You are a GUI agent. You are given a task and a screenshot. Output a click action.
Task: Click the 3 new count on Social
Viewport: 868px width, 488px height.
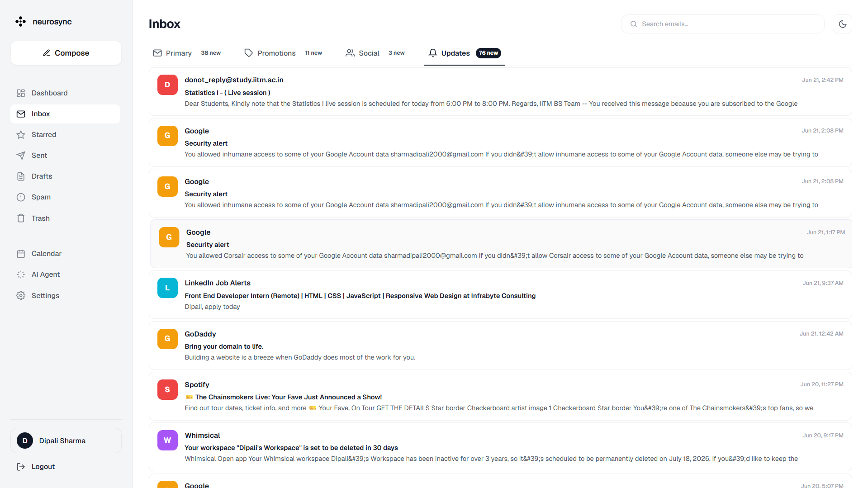tap(397, 53)
